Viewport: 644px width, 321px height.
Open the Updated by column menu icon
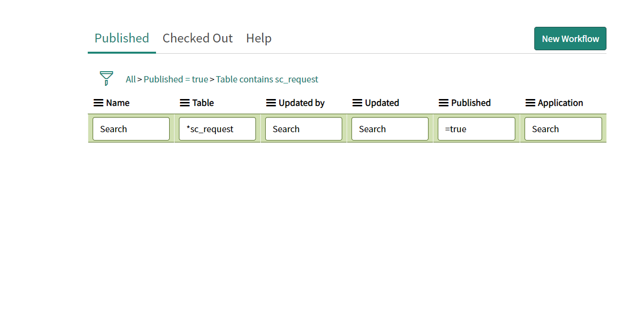[271, 103]
